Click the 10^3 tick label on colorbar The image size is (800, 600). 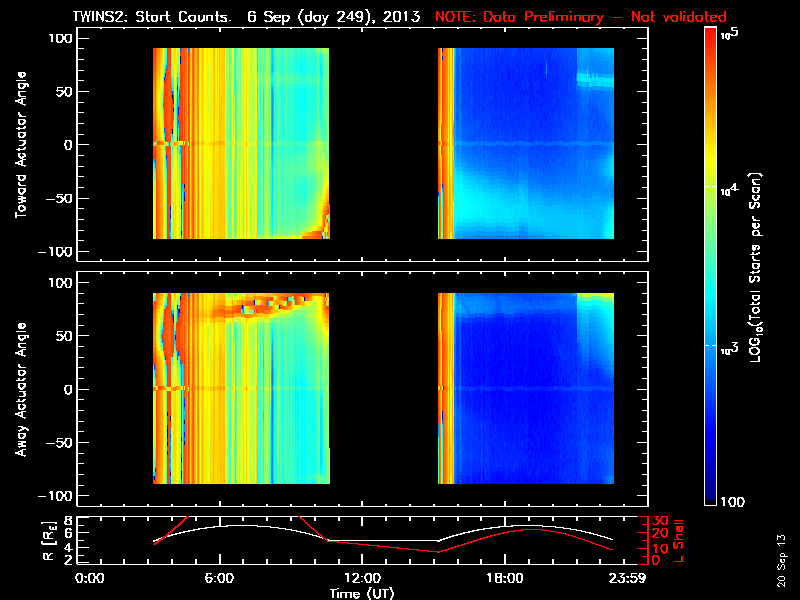(x=730, y=348)
